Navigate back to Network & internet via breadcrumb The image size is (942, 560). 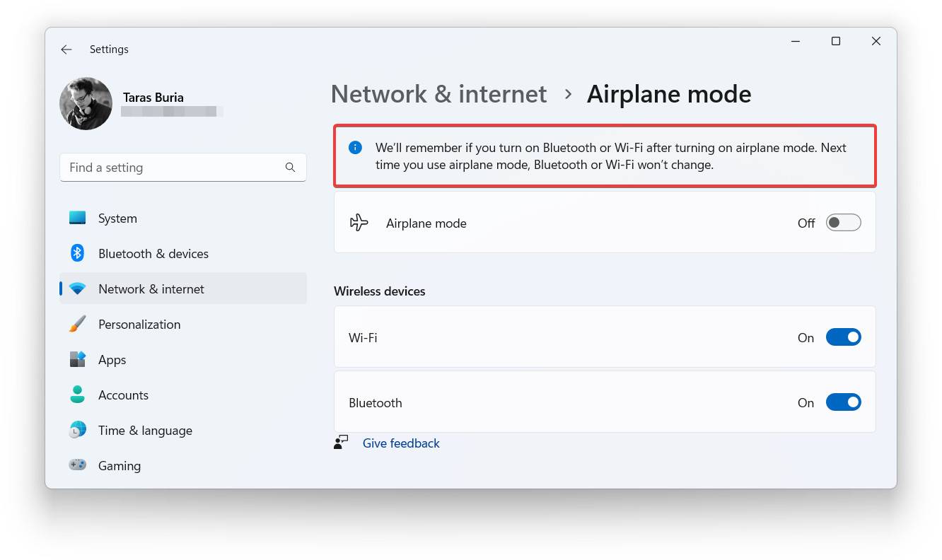point(438,93)
